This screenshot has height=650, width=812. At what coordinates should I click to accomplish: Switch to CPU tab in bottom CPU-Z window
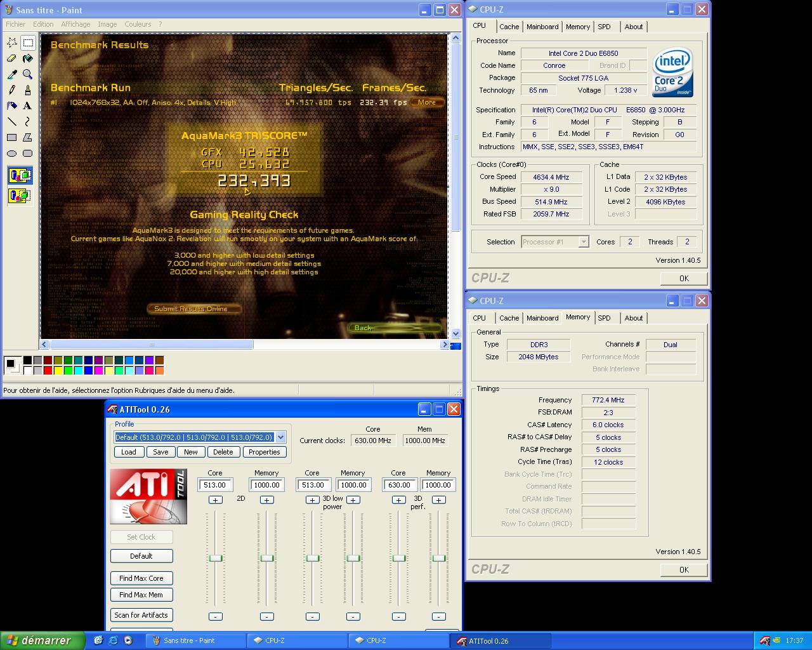tap(480, 318)
